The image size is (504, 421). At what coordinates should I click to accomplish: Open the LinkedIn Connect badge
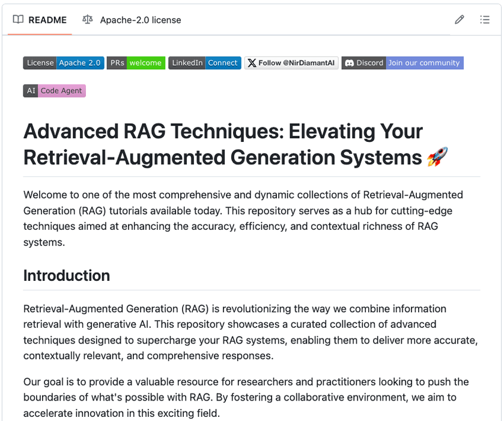pos(204,63)
